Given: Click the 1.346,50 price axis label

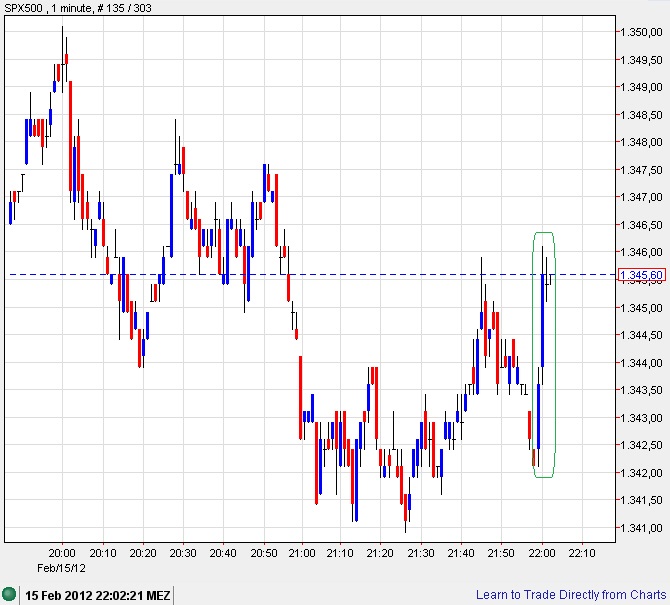Looking at the screenshot, I should [x=641, y=225].
